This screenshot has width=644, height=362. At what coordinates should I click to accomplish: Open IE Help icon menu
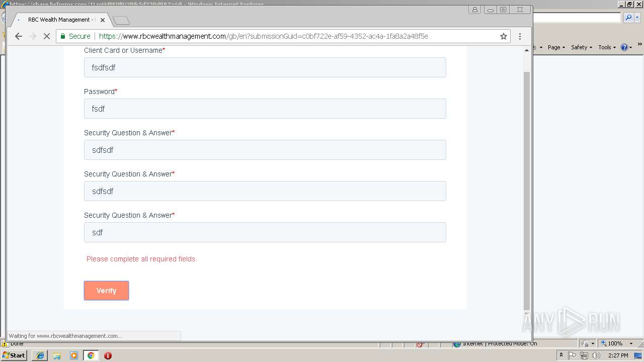(x=626, y=47)
